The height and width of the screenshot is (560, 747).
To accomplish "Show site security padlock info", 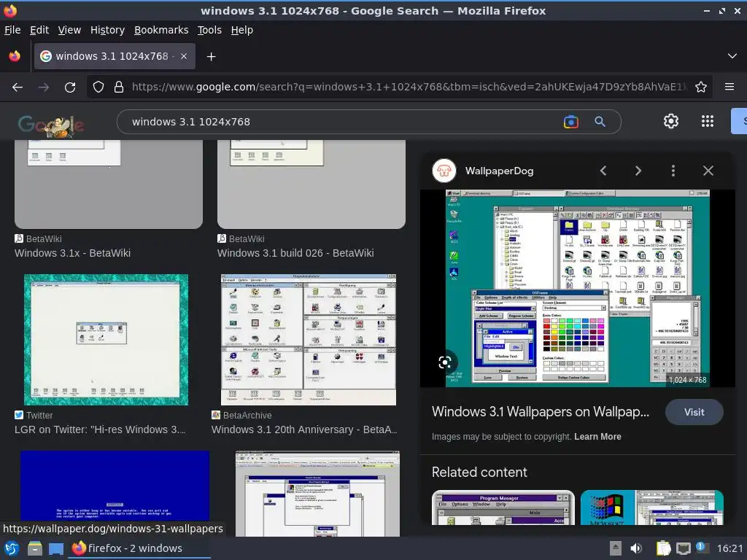I will (x=119, y=87).
